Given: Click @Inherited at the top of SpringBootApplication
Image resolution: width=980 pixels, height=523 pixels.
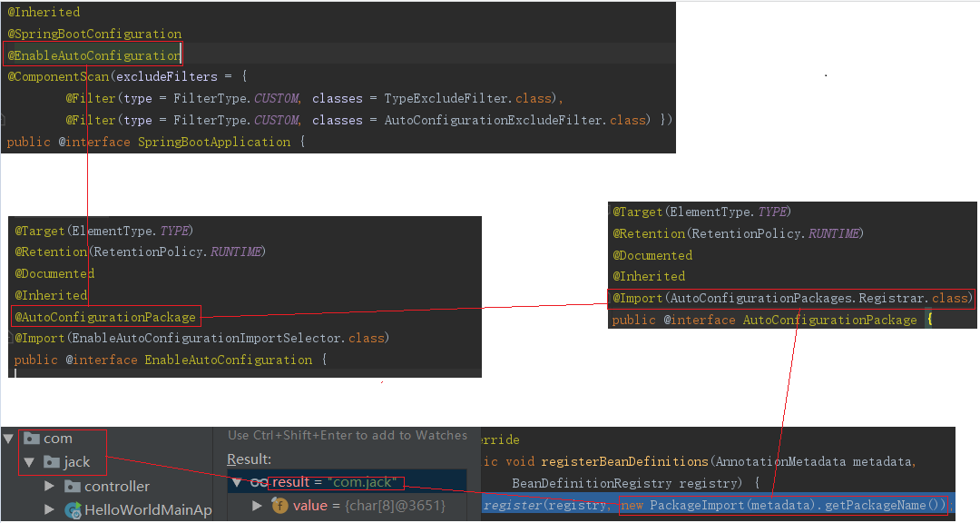Looking at the screenshot, I should tap(44, 13).
